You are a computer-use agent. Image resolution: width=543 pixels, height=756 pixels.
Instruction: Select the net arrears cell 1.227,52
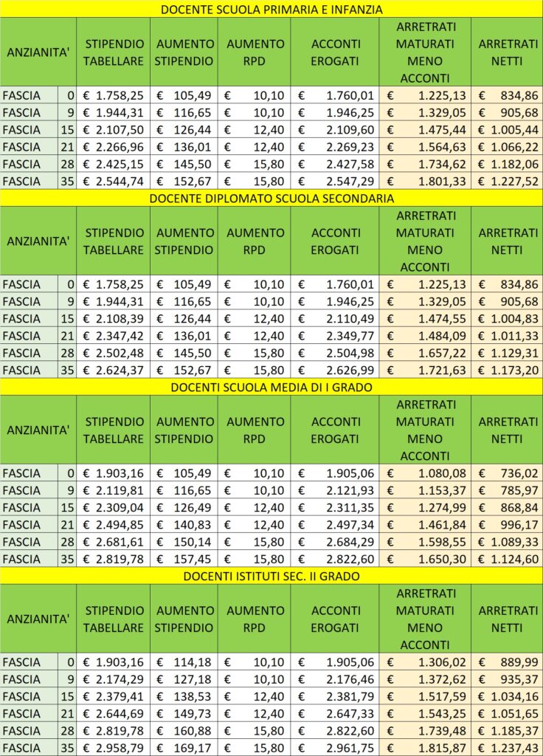[x=507, y=182]
